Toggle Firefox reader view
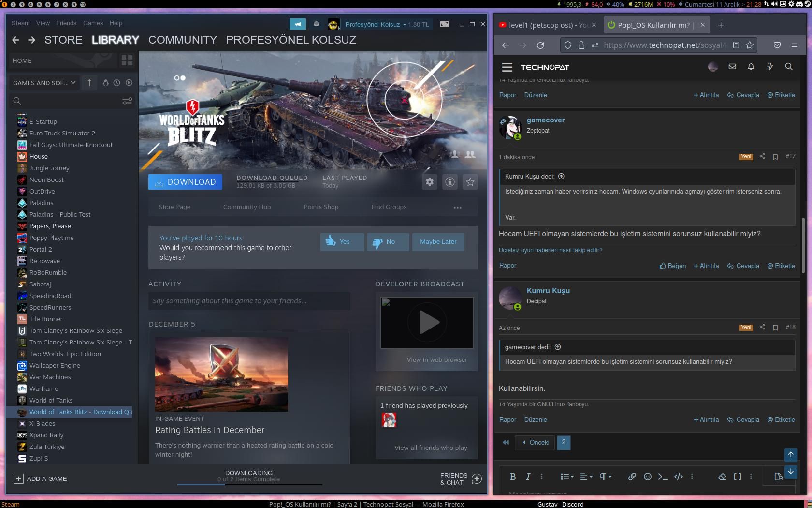Image resolution: width=812 pixels, height=508 pixels. (x=736, y=45)
